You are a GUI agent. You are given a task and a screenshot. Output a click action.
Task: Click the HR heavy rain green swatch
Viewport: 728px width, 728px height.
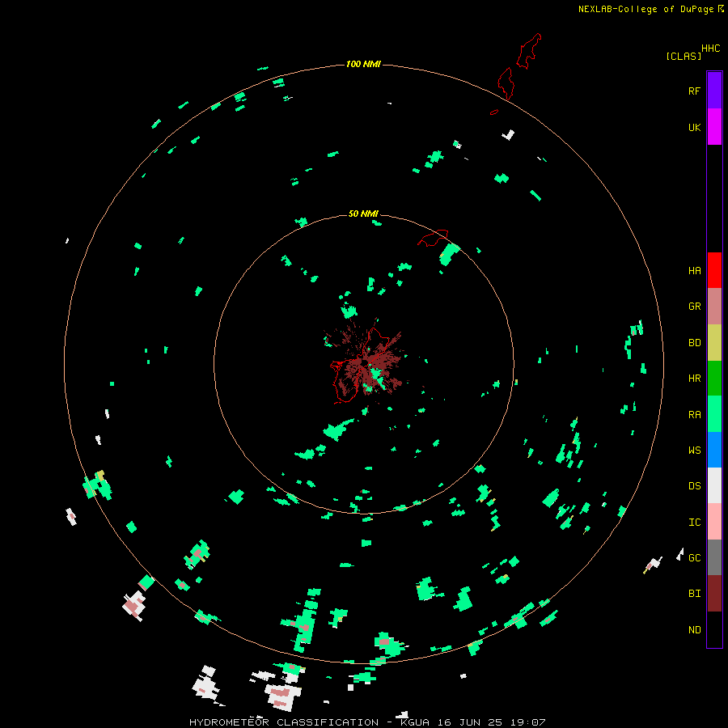tap(714, 379)
